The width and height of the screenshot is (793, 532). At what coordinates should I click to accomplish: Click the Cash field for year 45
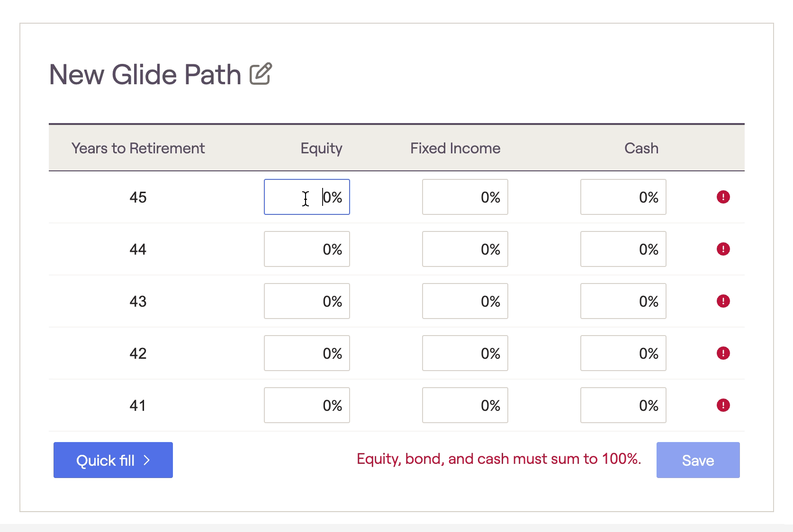click(623, 197)
